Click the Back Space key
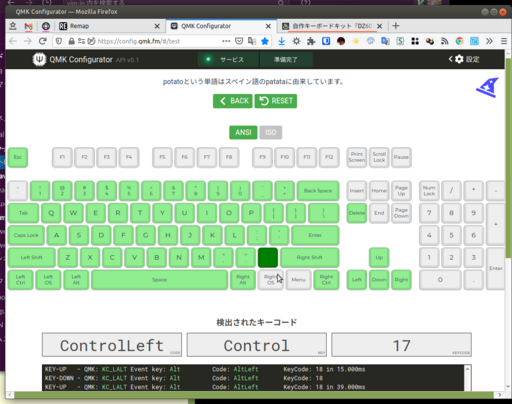 [x=318, y=191]
